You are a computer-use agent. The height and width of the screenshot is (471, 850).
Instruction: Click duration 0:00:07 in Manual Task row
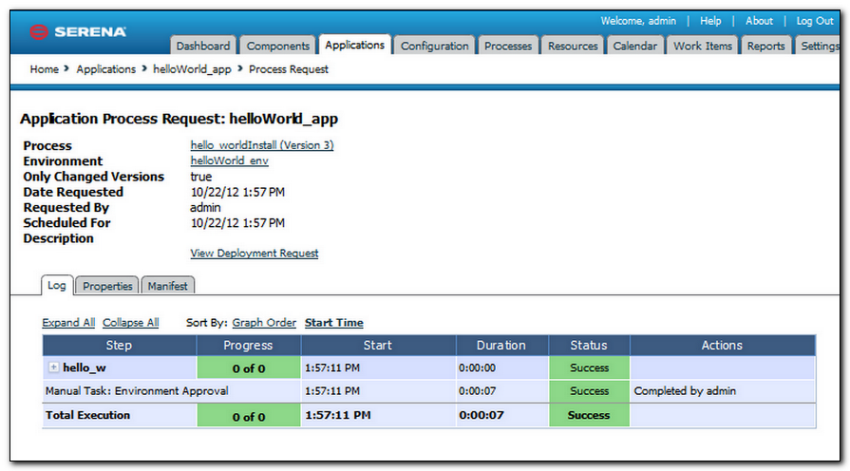[477, 391]
